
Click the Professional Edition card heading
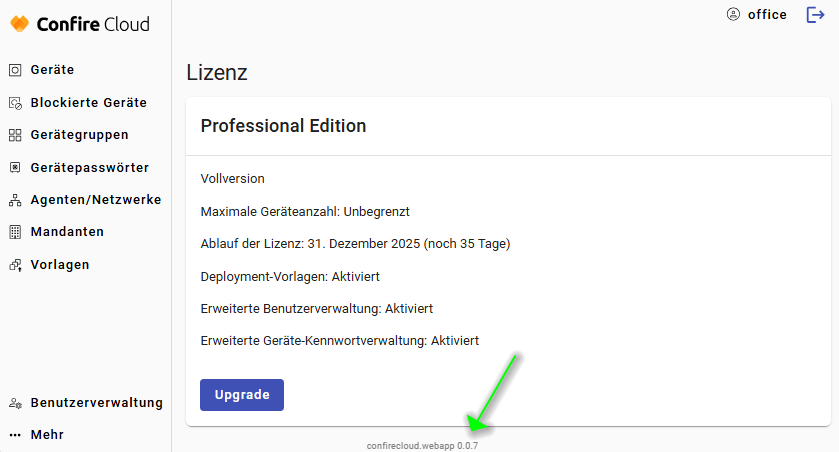(x=283, y=126)
